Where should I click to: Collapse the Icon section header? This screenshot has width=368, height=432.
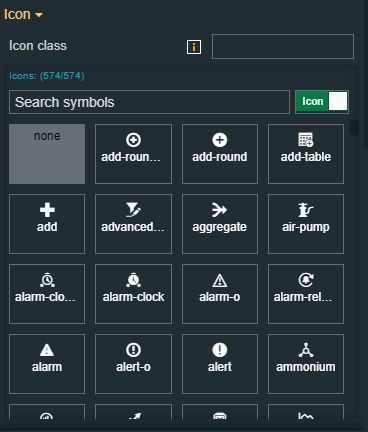23,14
